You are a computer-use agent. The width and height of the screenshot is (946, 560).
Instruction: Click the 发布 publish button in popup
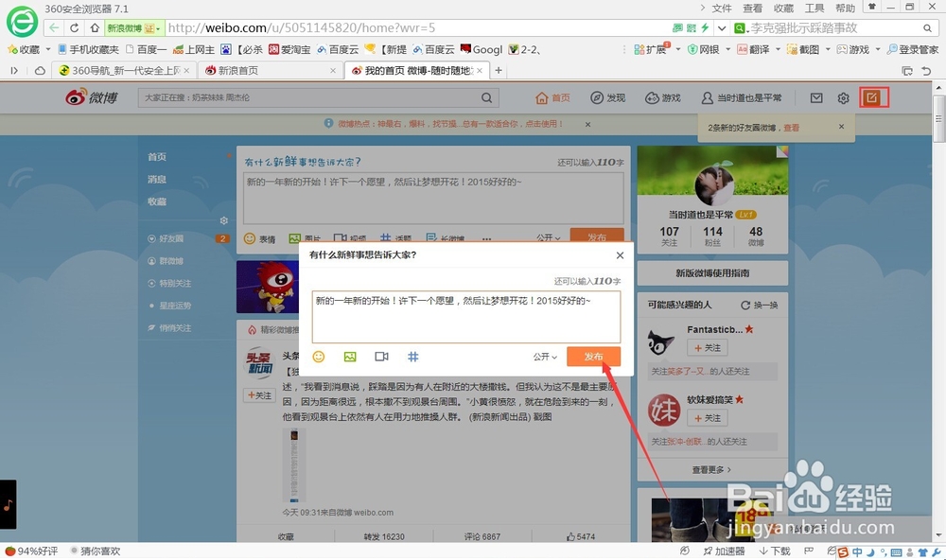coord(593,357)
